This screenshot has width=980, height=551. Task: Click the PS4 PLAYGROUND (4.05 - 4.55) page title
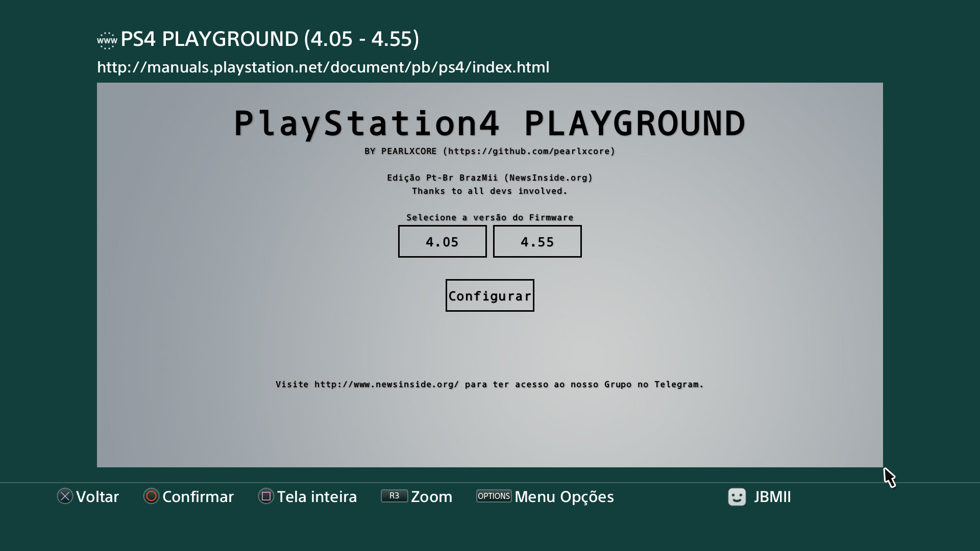click(x=269, y=39)
